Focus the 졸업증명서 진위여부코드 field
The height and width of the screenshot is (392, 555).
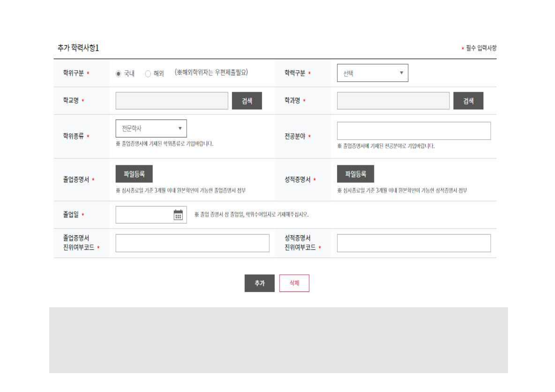[x=192, y=243]
